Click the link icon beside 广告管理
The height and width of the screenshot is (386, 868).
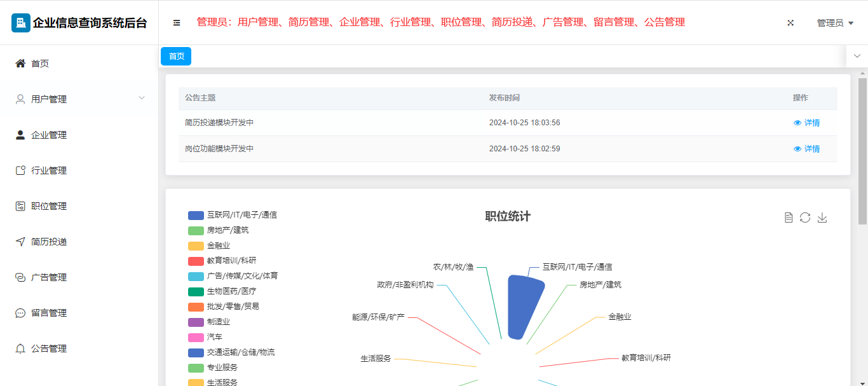tap(20, 277)
